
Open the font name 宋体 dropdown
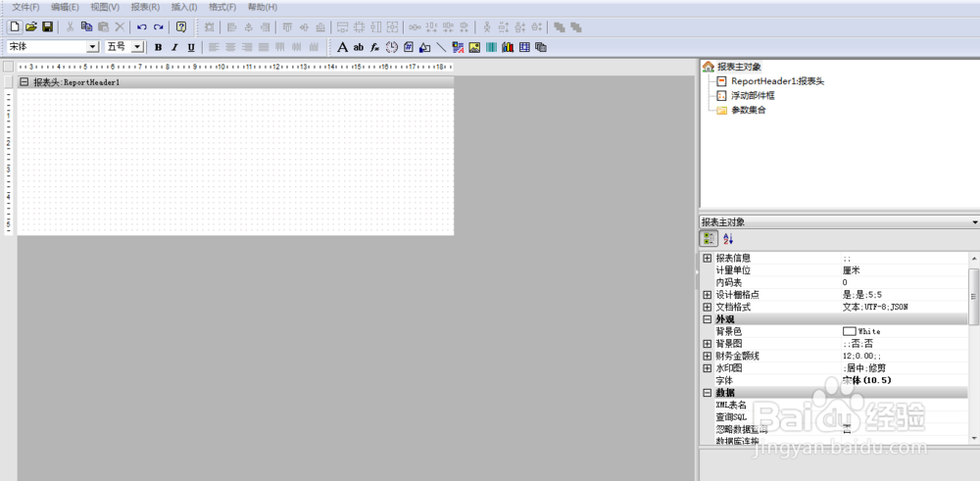[x=93, y=47]
